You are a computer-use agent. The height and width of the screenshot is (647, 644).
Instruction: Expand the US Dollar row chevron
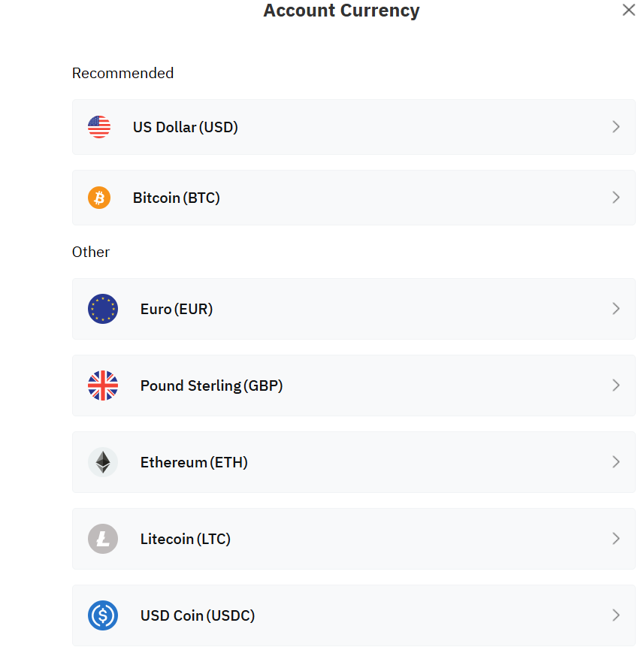pos(616,127)
